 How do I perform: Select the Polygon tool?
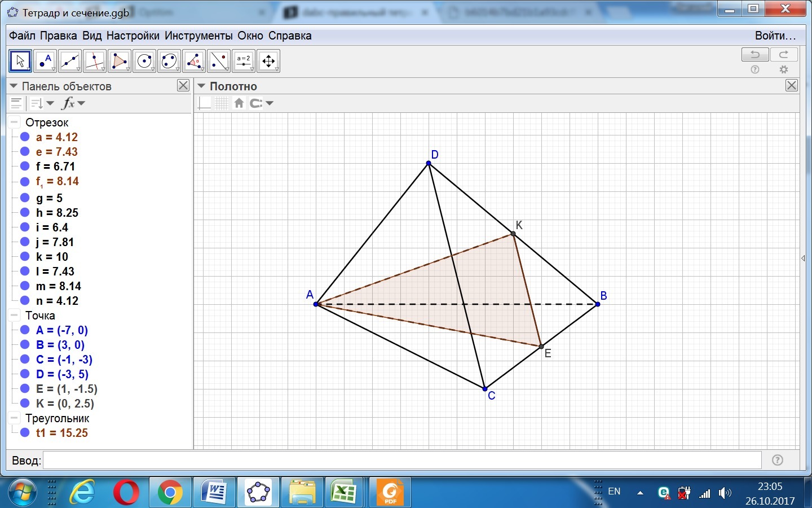coord(120,61)
